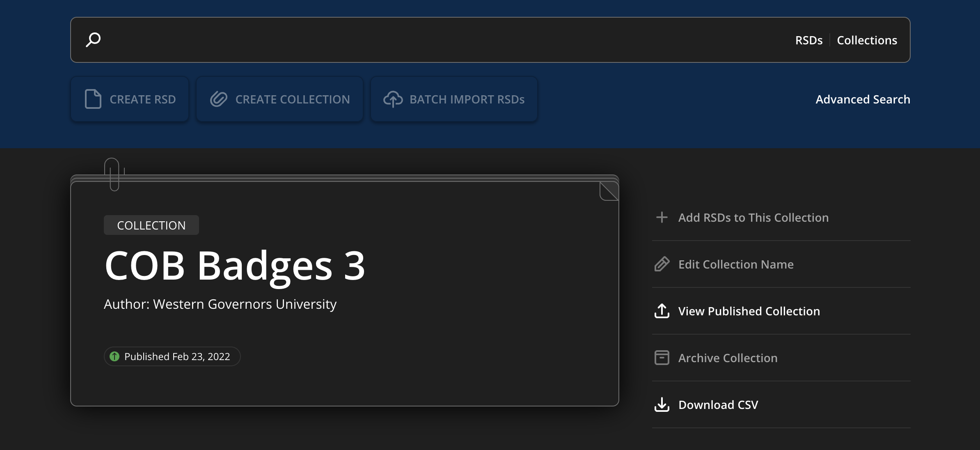Click the Download CSV link
The width and height of the screenshot is (980, 450).
pos(718,405)
